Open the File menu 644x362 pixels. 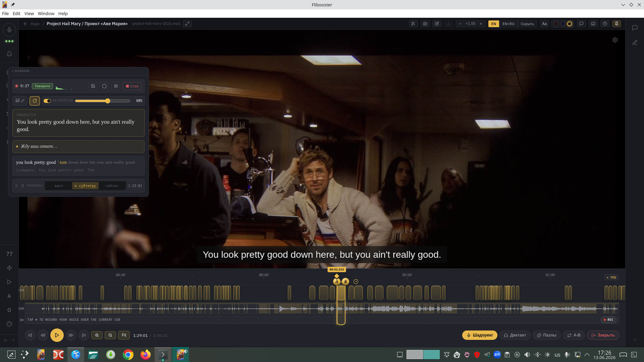[x=5, y=13]
